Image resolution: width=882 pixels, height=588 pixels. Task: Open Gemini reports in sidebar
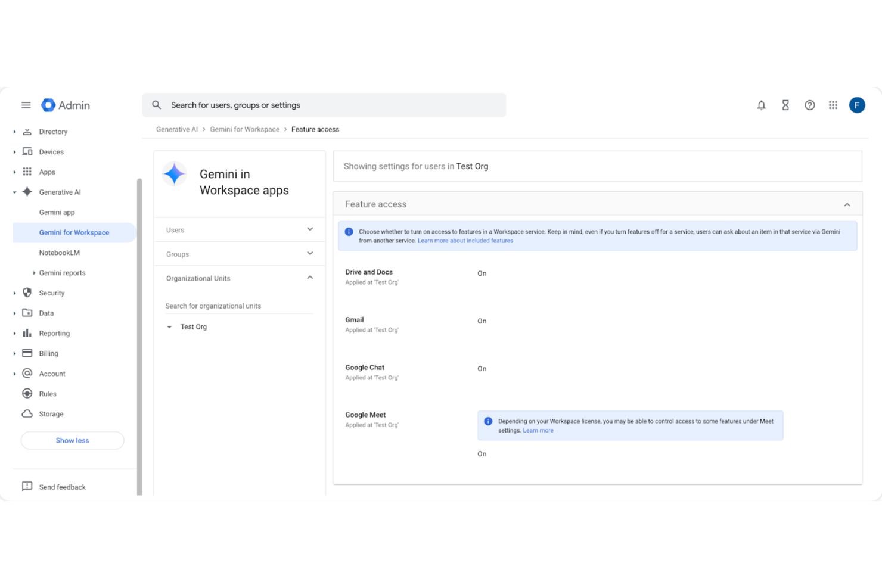(63, 273)
